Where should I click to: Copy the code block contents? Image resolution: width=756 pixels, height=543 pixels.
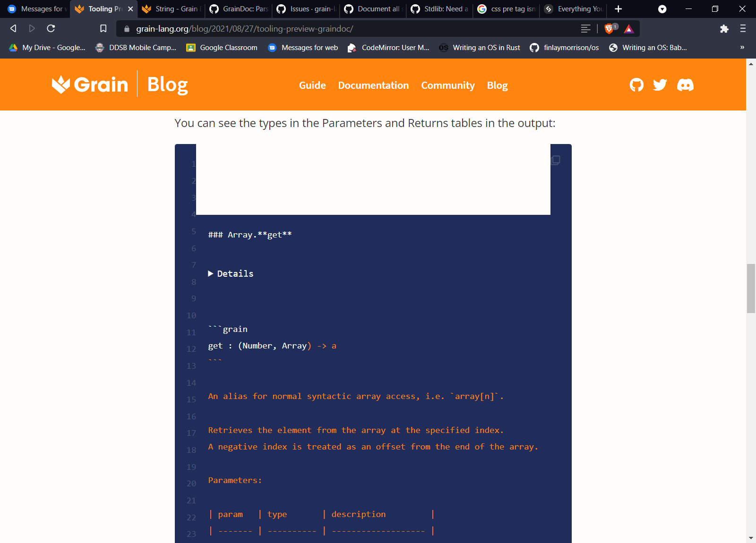556,160
